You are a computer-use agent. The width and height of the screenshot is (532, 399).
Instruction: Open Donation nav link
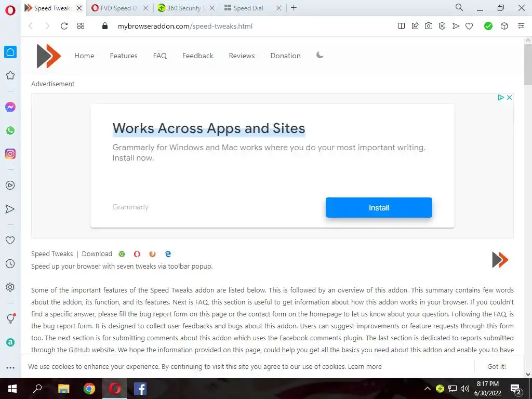[x=285, y=56]
